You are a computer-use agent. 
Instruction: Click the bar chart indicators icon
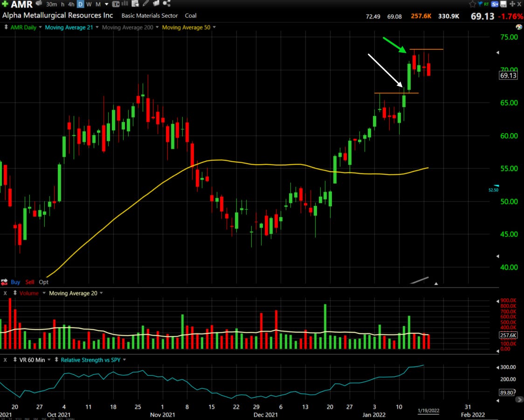point(124,4)
